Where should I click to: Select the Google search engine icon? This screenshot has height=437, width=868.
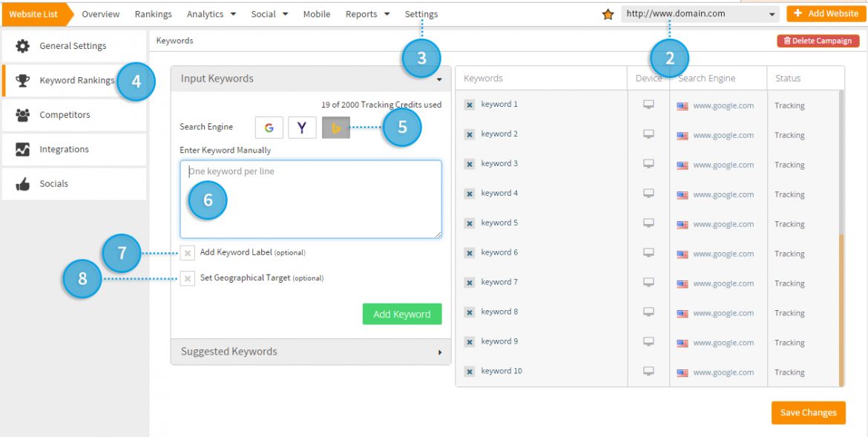pyautogui.click(x=269, y=128)
